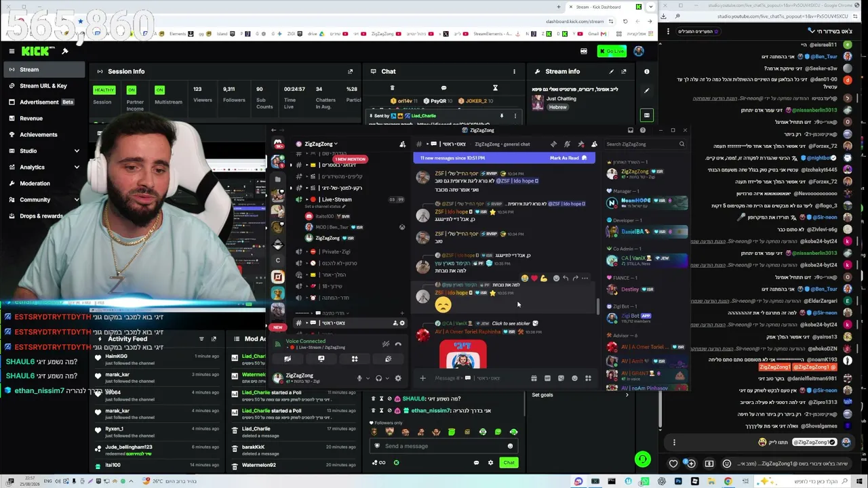Open WhatsApp from the taskbar

645,482
